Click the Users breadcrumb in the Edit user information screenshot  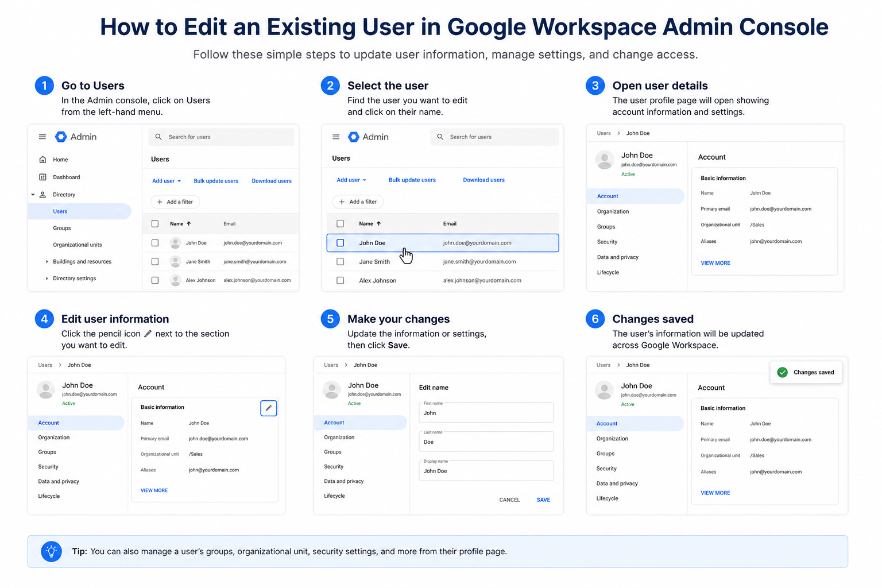(45, 365)
